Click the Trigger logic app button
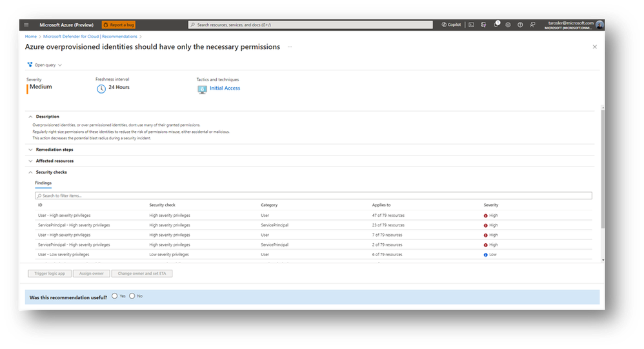 coord(50,274)
